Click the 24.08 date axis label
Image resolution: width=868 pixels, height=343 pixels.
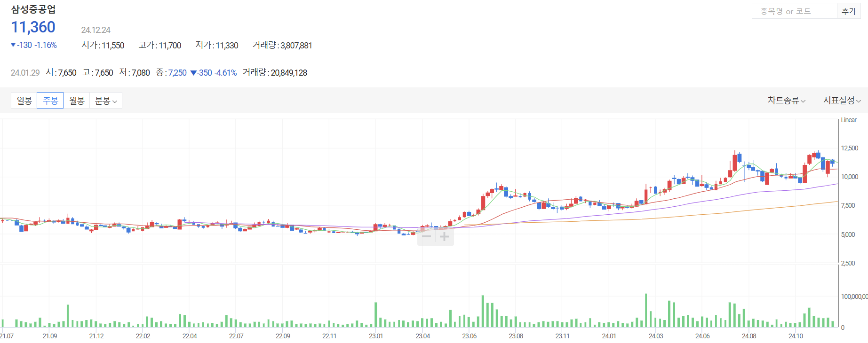pos(749,336)
